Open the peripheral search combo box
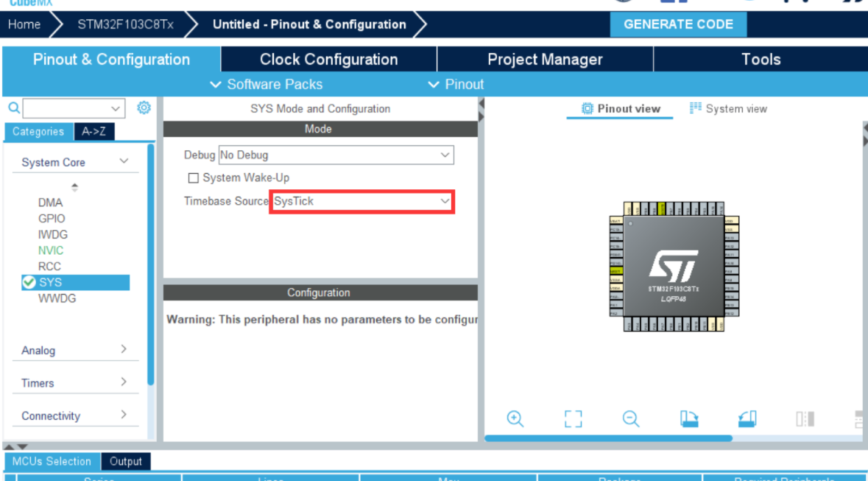Viewport: 868px width, 481px height. point(74,108)
